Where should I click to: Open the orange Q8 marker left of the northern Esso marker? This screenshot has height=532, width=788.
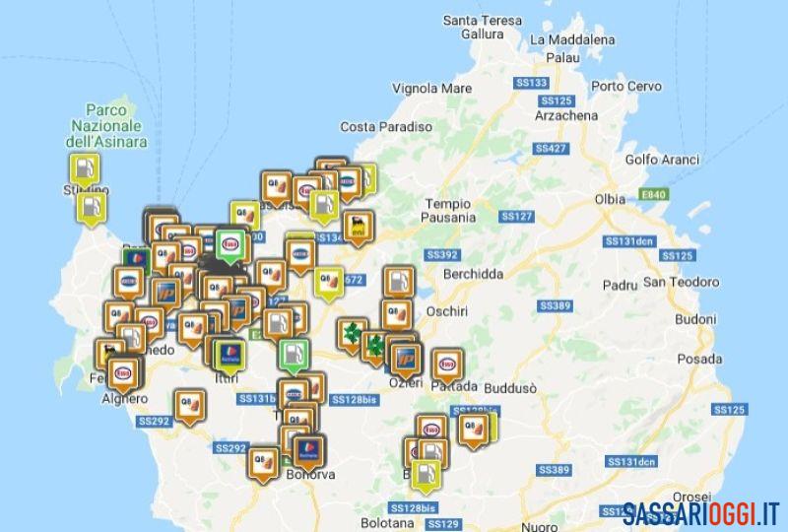(x=276, y=188)
